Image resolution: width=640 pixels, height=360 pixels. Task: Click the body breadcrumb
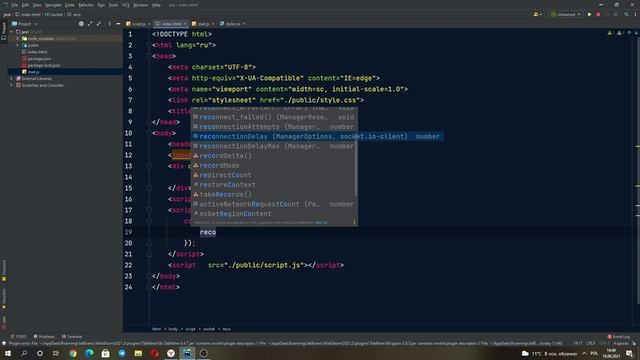[173, 329]
